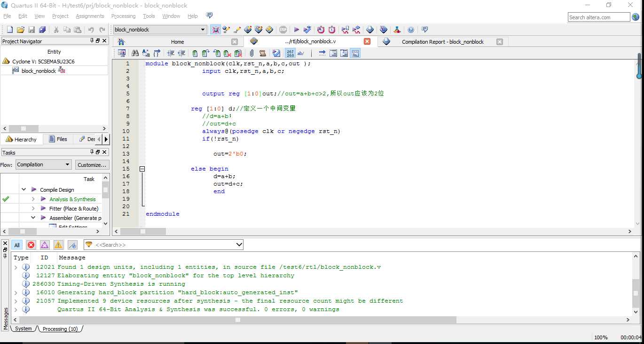
Task: Select the Files navigator tab
Action: 58,139
